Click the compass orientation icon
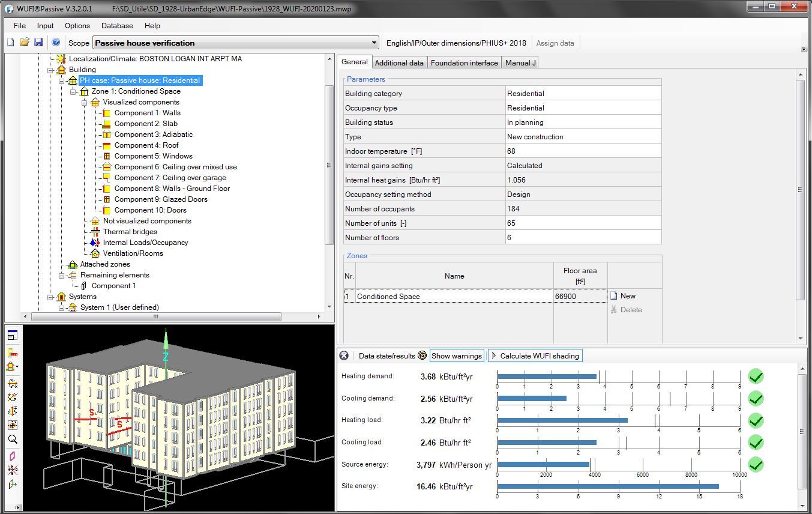Viewport: 812px width, 514px height. [x=12, y=470]
